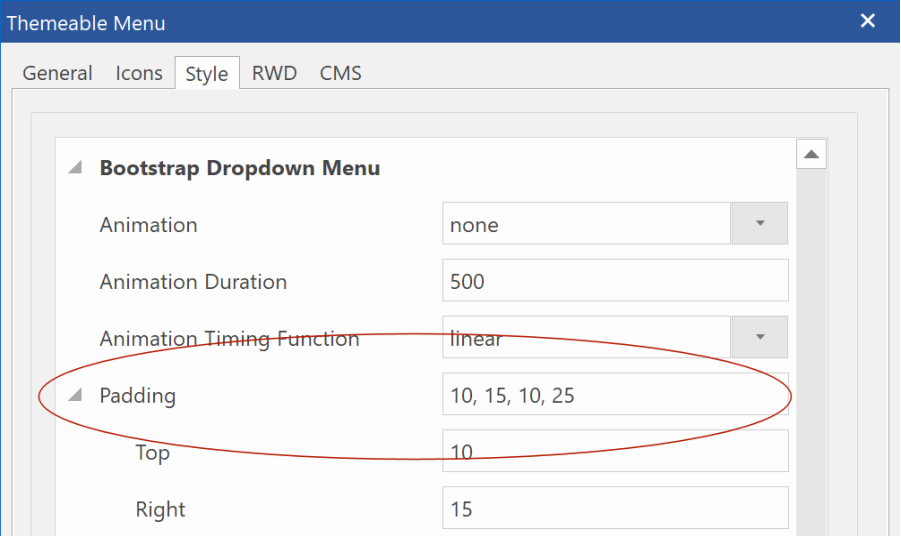Click the Animation Timing Function linear field

tap(586, 337)
